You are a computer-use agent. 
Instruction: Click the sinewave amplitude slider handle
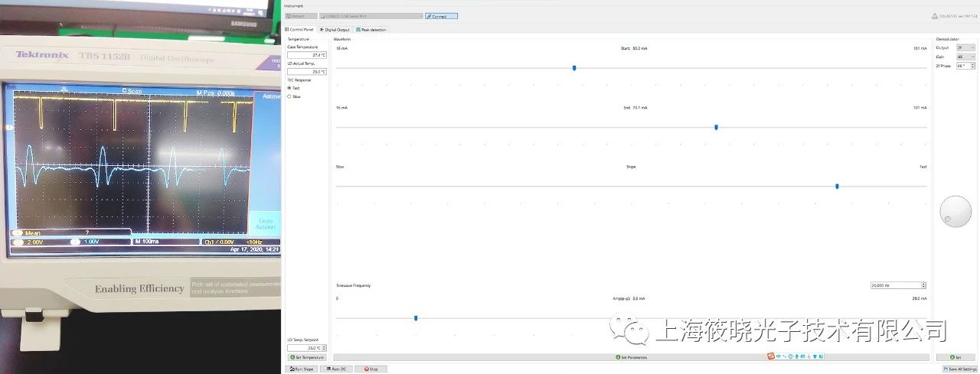click(416, 317)
